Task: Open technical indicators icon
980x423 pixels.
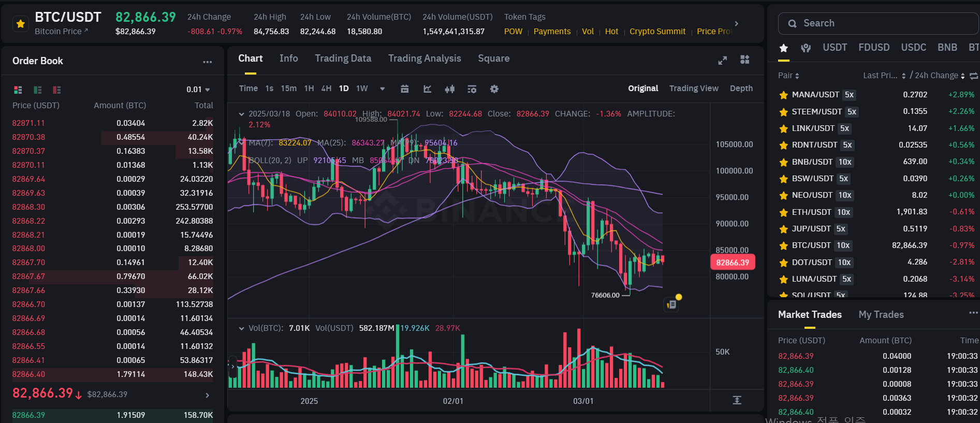Action: click(x=428, y=89)
